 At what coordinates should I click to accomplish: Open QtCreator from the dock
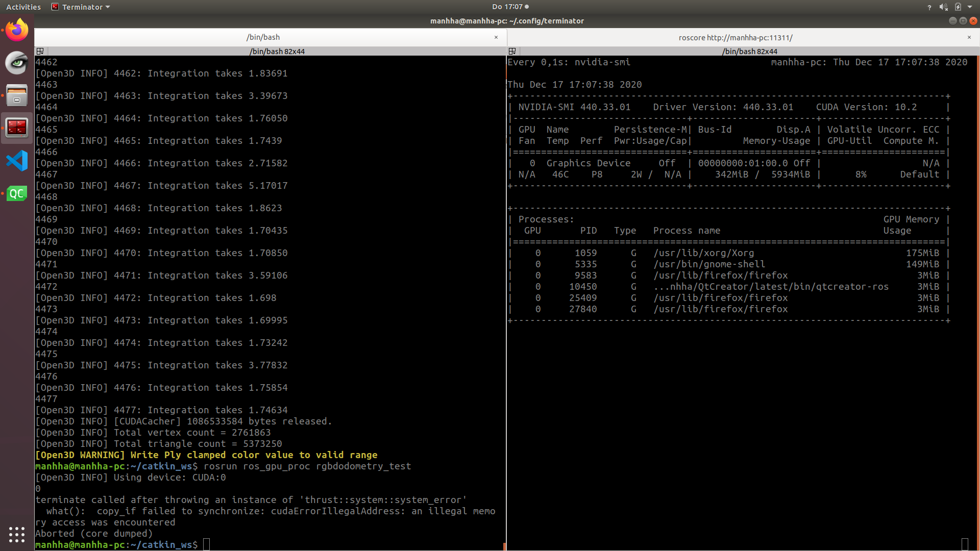(x=17, y=193)
